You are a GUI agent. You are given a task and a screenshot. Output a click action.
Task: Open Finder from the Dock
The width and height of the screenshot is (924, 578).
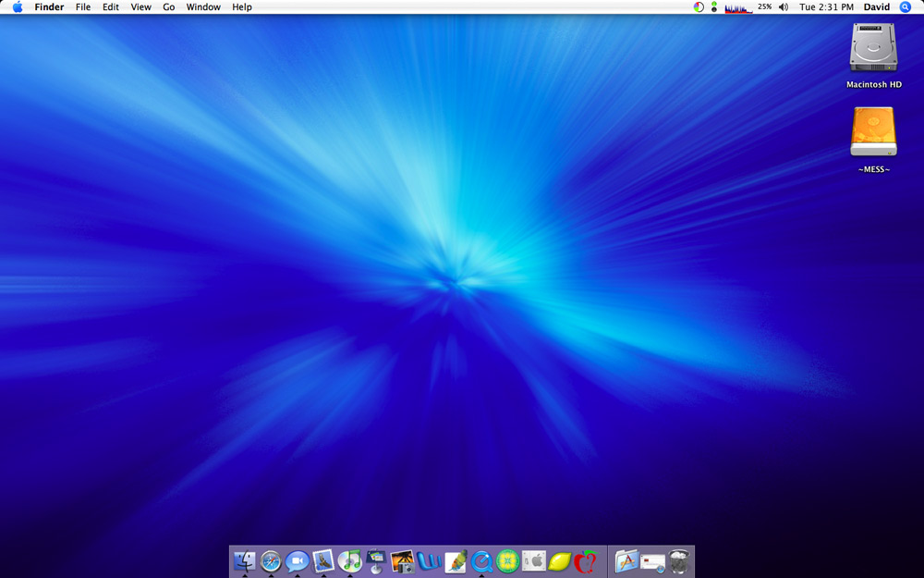tap(245, 561)
